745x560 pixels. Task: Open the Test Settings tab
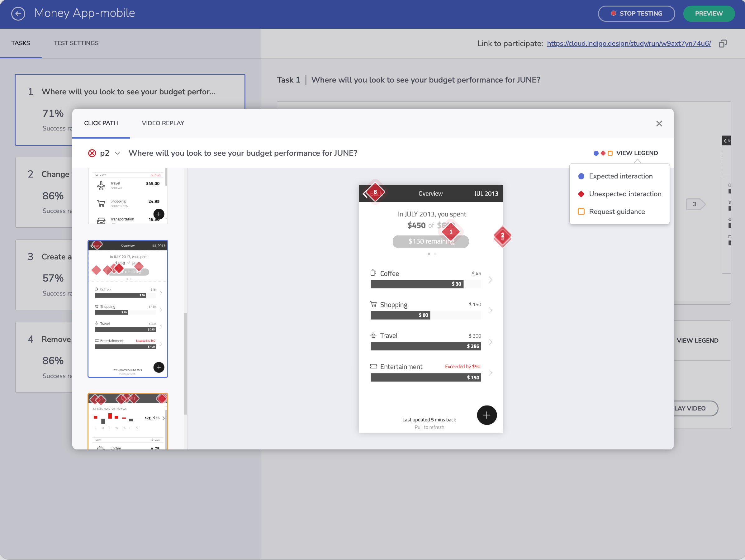pyautogui.click(x=76, y=43)
